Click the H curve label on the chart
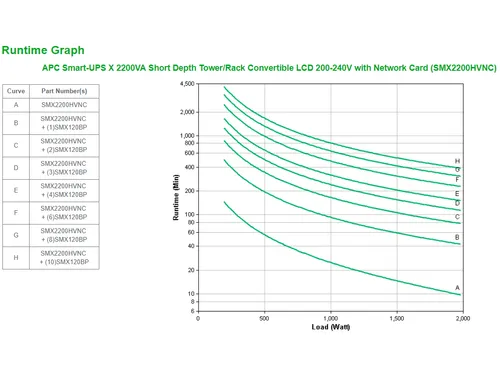The height and width of the screenshot is (375, 500). coord(457,161)
